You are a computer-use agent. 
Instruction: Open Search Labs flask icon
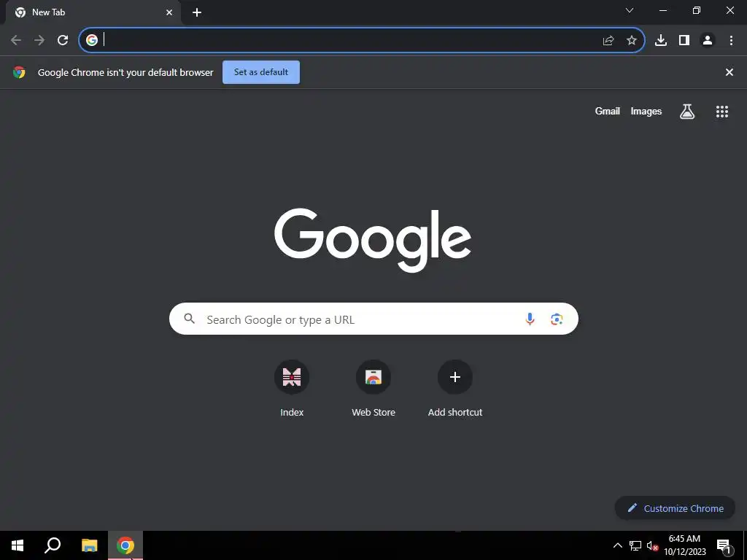(687, 112)
